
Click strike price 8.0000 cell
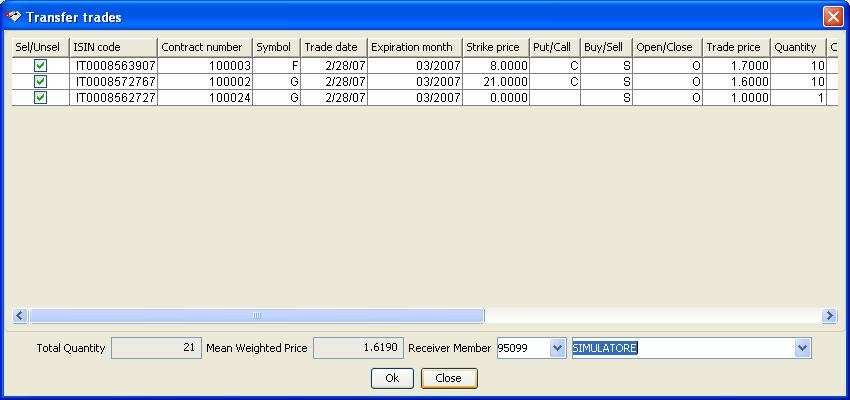[x=496, y=66]
